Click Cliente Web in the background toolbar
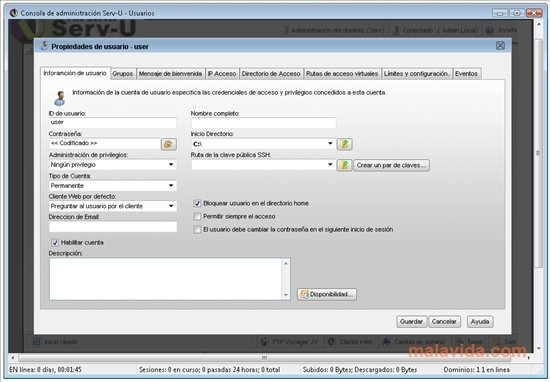Screen dimensions: 550x382 coord(350,342)
